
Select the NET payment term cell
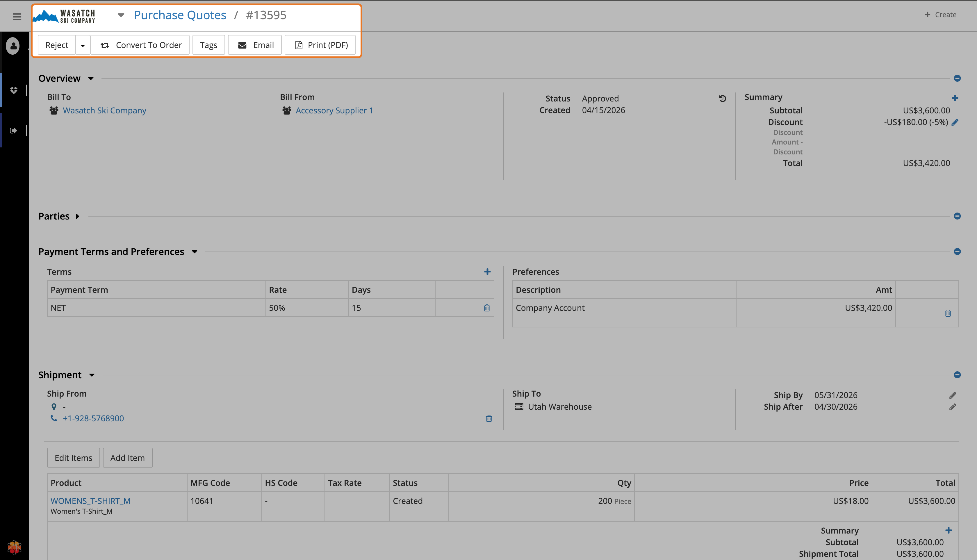(x=156, y=308)
